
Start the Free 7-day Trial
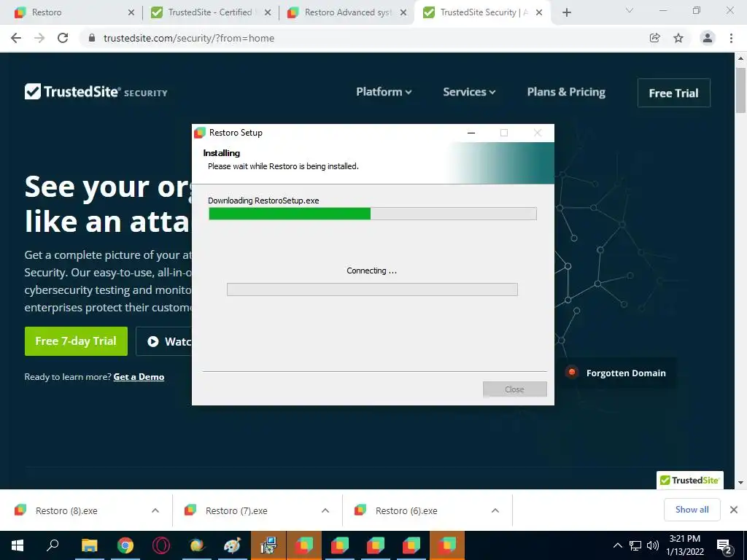point(76,341)
